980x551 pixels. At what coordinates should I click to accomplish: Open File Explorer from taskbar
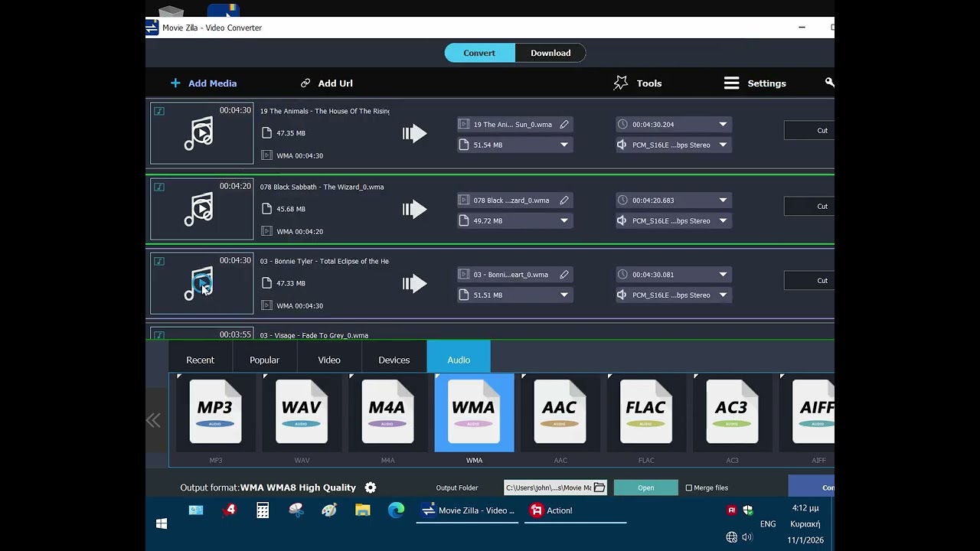[x=363, y=510]
